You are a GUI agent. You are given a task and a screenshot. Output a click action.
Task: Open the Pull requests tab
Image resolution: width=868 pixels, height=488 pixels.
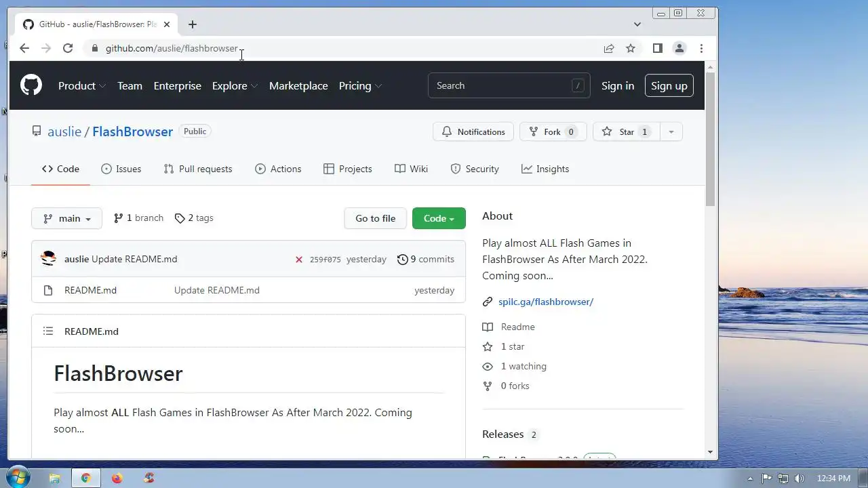(x=198, y=169)
